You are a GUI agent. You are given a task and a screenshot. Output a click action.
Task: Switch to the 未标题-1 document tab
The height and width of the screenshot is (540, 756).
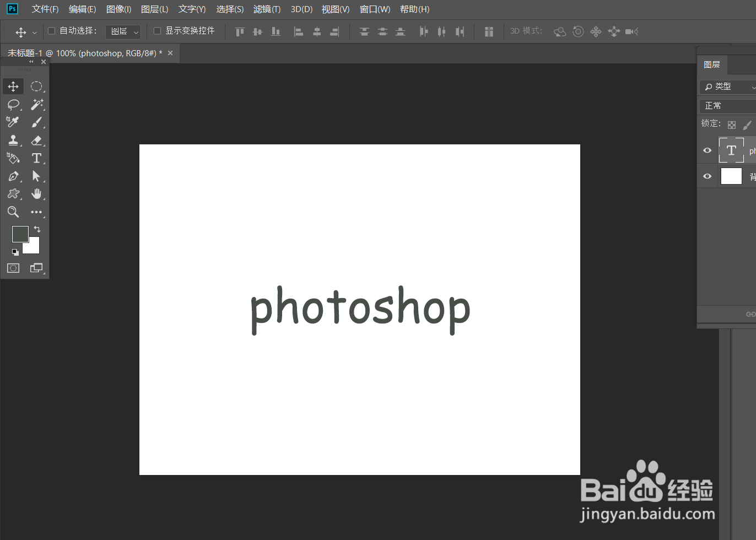pyautogui.click(x=85, y=53)
